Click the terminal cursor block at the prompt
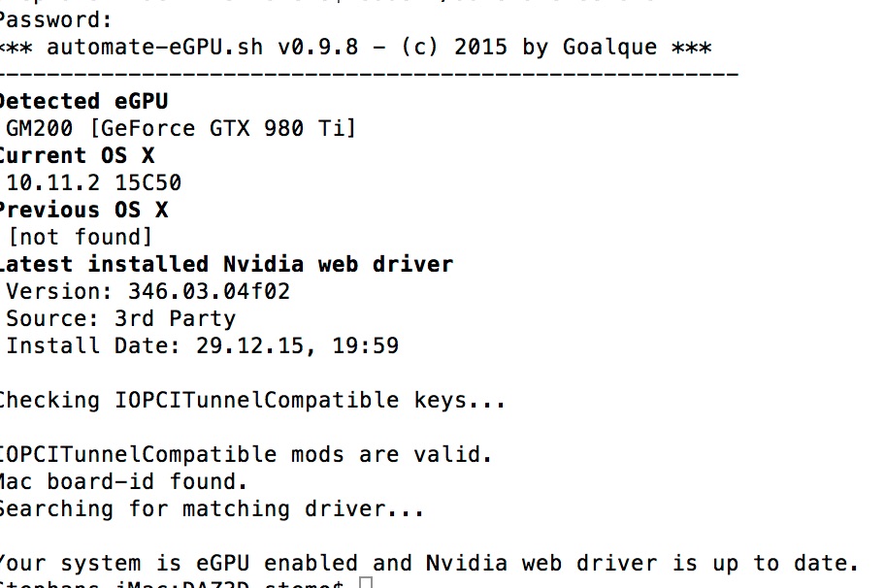This screenshot has width=885, height=588. 366,582
